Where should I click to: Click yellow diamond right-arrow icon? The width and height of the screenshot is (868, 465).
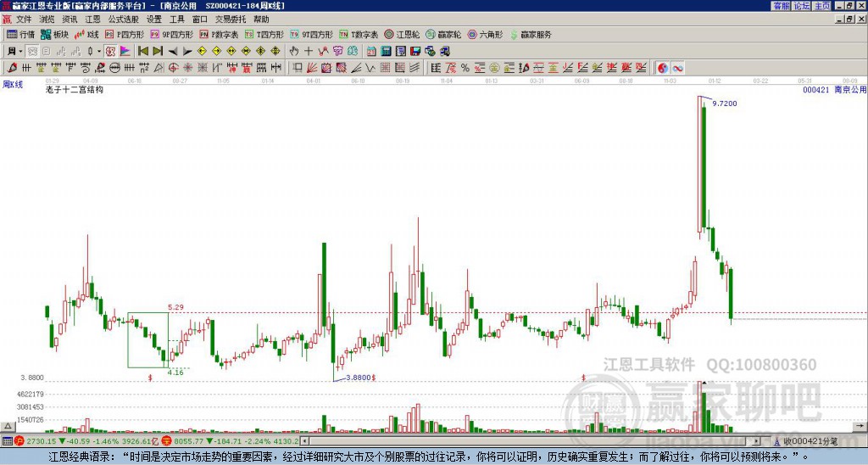coord(216,52)
